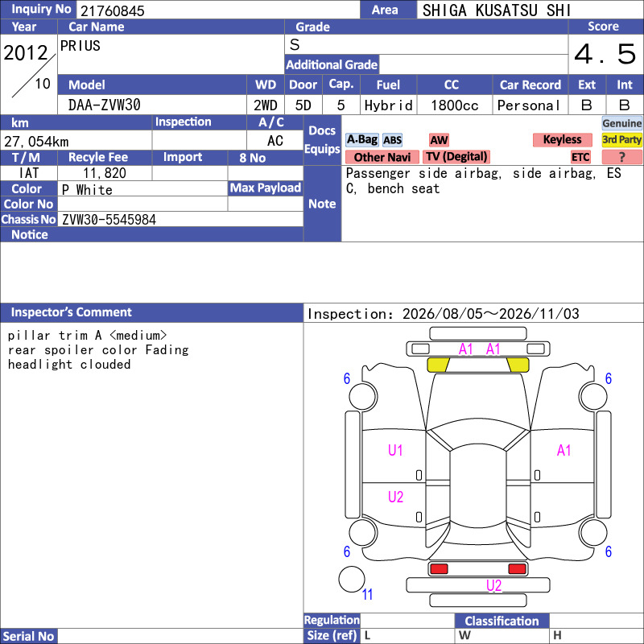Image resolution: width=644 pixels, height=644 pixels.
Task: Click the AW equipment badge
Action: click(439, 140)
